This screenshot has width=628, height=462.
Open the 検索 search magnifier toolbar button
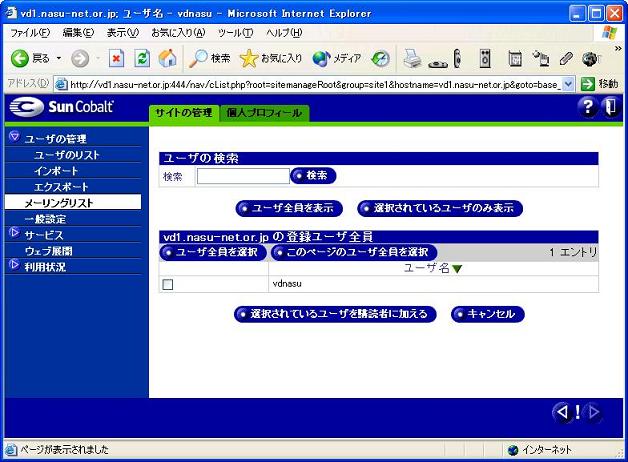pyautogui.click(x=210, y=59)
